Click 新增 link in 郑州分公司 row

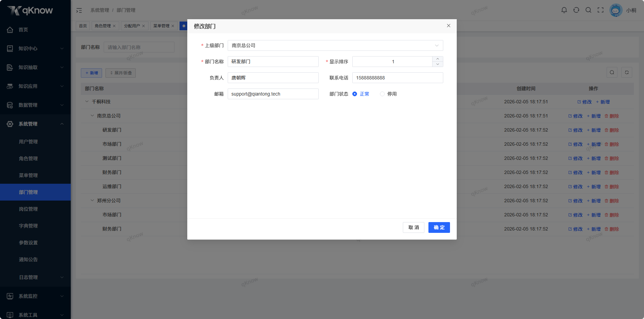[593, 201]
